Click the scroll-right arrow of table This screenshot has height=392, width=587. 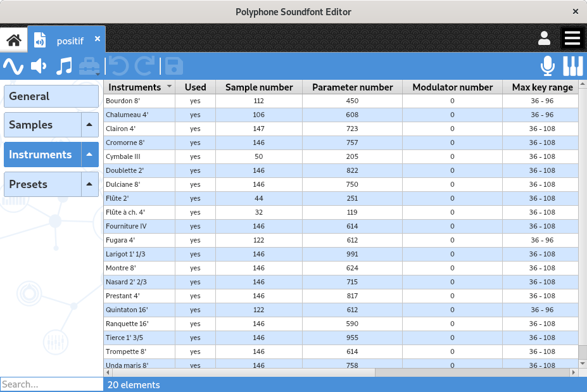click(x=573, y=372)
